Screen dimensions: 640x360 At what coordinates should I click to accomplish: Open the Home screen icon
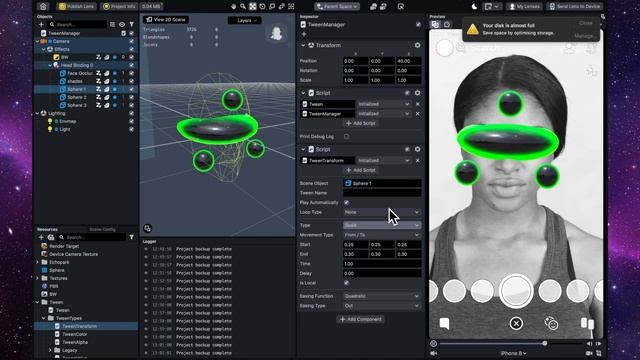pyautogui.click(x=43, y=6)
